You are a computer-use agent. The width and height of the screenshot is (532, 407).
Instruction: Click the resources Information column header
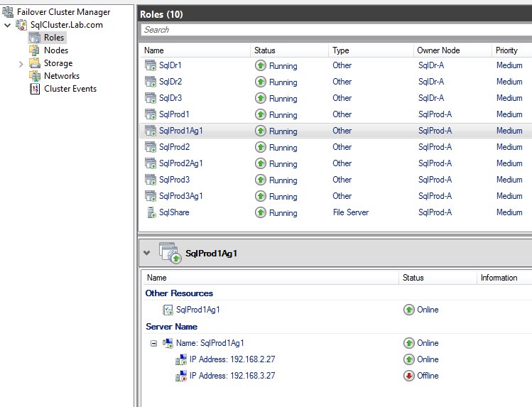(504, 278)
